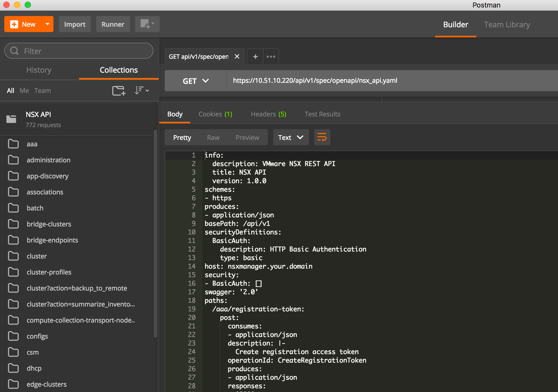
Task: Open the Text format dropdown
Action: [x=290, y=138]
